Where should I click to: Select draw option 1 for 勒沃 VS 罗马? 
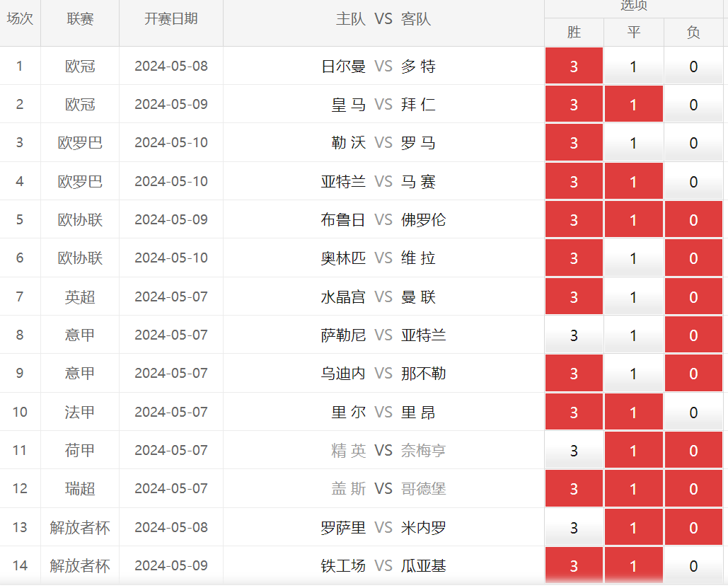click(x=633, y=143)
